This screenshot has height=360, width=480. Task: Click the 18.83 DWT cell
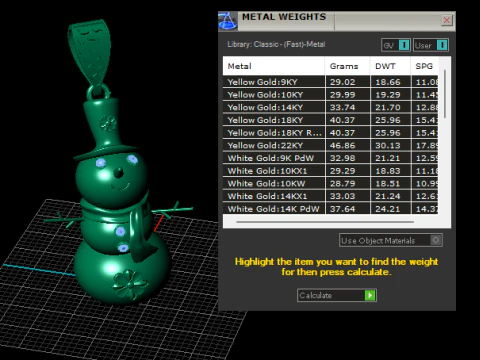coord(390,171)
